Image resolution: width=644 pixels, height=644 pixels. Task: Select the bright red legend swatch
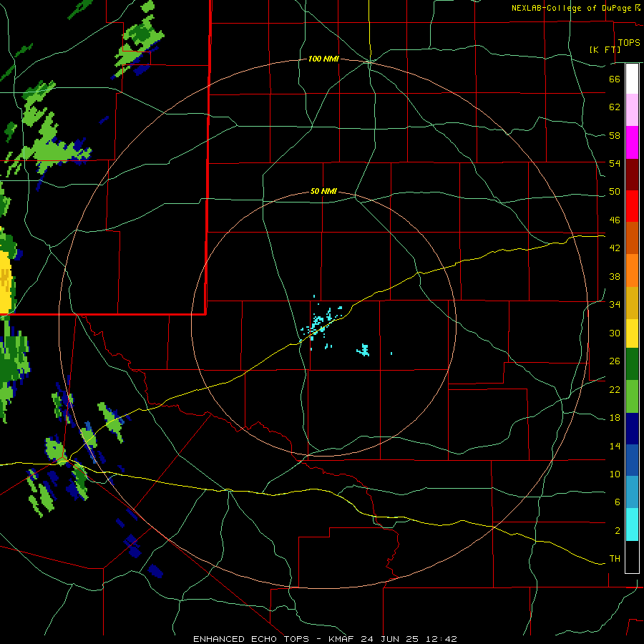[632, 206]
